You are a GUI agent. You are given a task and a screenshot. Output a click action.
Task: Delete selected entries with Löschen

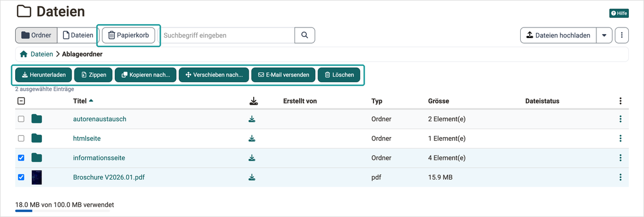click(x=339, y=75)
